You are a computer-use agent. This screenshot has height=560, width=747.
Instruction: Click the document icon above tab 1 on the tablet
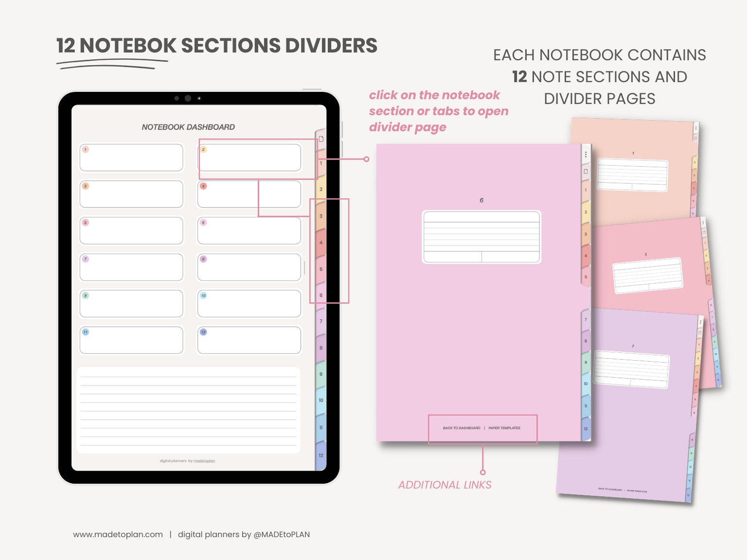click(321, 140)
